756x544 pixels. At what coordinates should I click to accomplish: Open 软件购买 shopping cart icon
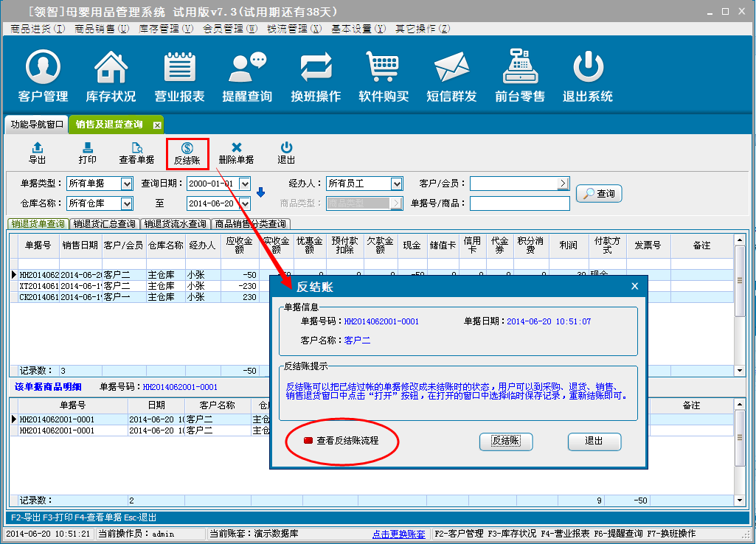click(384, 76)
